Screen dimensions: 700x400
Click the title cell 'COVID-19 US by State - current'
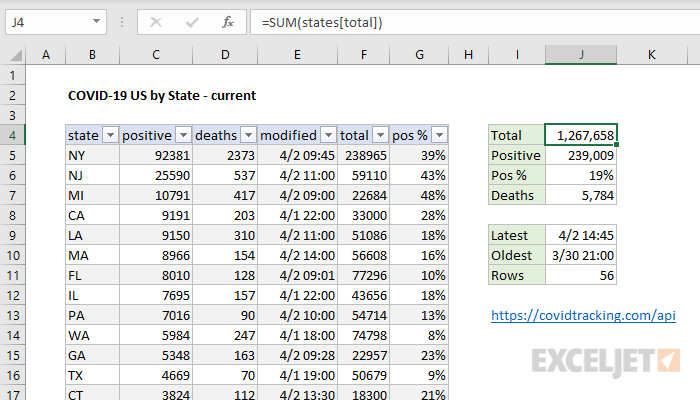[162, 96]
